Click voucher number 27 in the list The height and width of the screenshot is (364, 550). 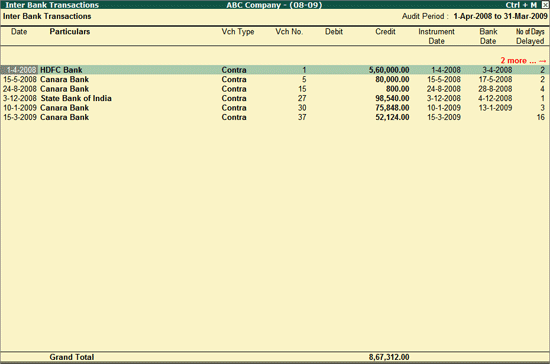(302, 98)
